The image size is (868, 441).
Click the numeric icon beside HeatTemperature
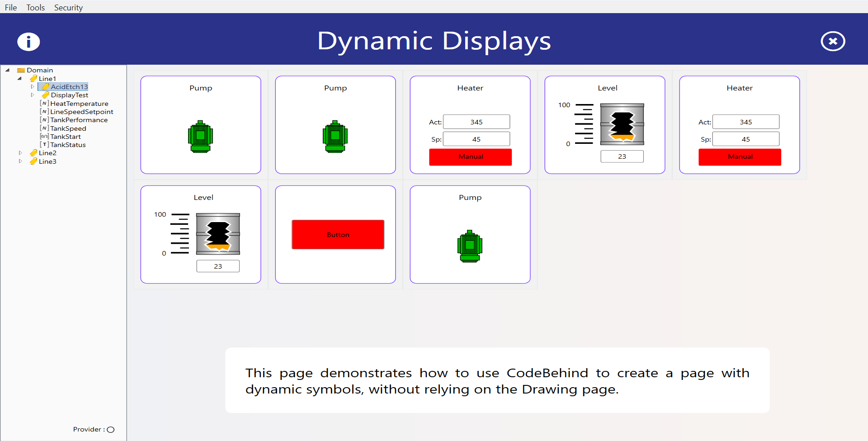[x=44, y=104]
